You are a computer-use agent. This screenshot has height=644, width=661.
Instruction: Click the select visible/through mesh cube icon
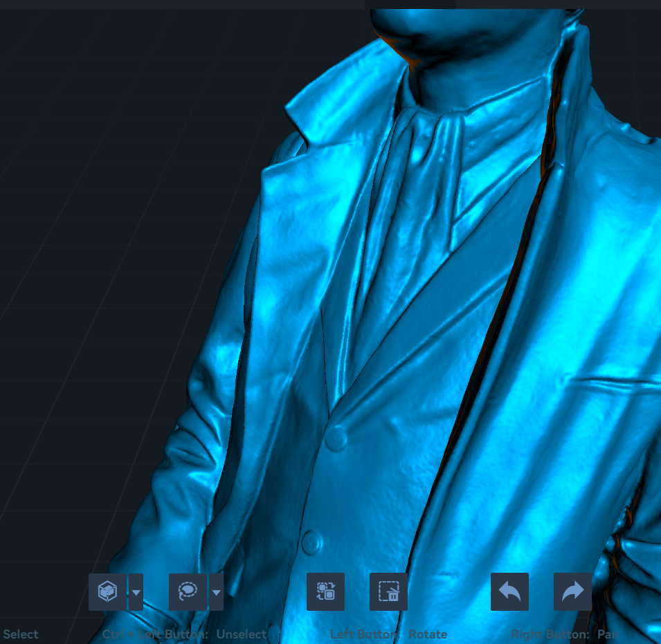click(107, 592)
